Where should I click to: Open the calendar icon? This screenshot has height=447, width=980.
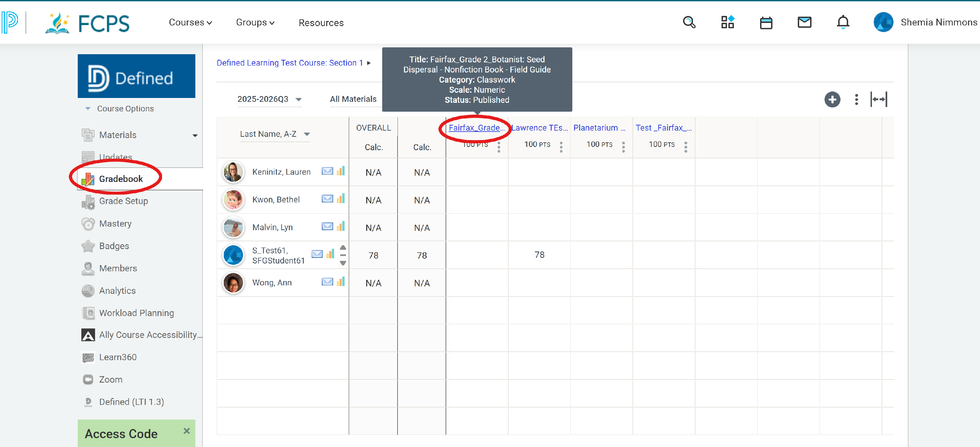pos(766,23)
